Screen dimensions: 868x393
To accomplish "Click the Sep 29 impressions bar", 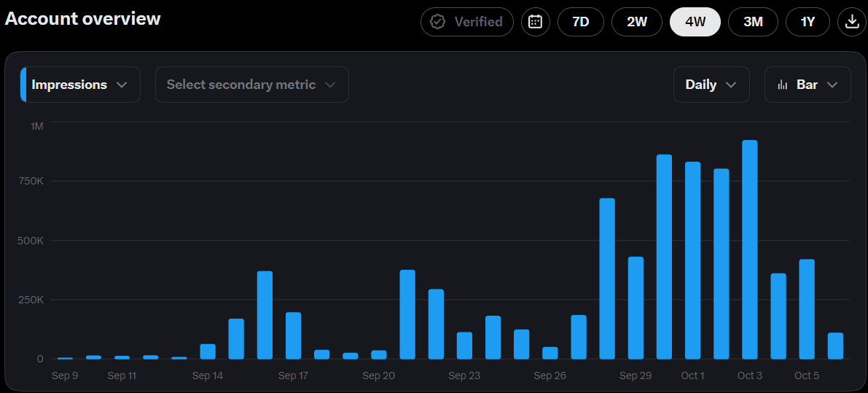I will click(x=636, y=308).
